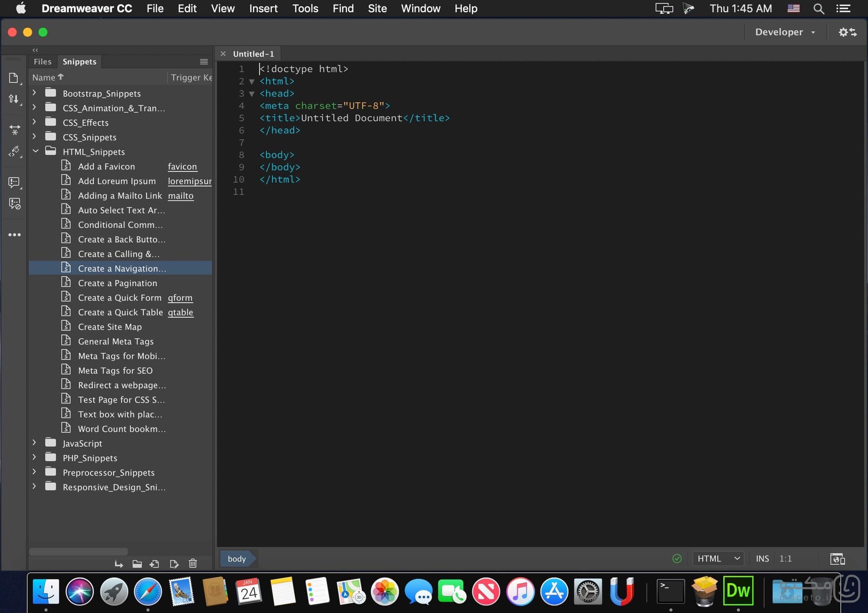Open Dreamweaver from the Dock
868x613 pixels.
[x=738, y=591]
